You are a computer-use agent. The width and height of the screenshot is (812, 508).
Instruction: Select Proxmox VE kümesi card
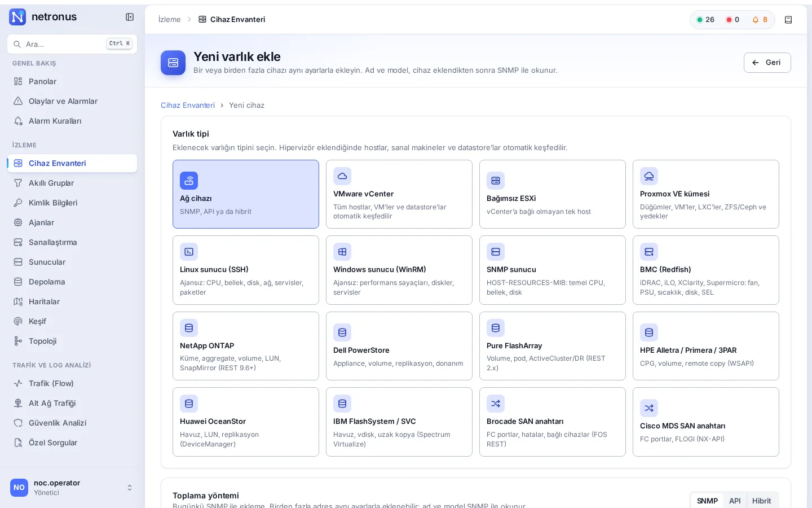tap(706, 194)
